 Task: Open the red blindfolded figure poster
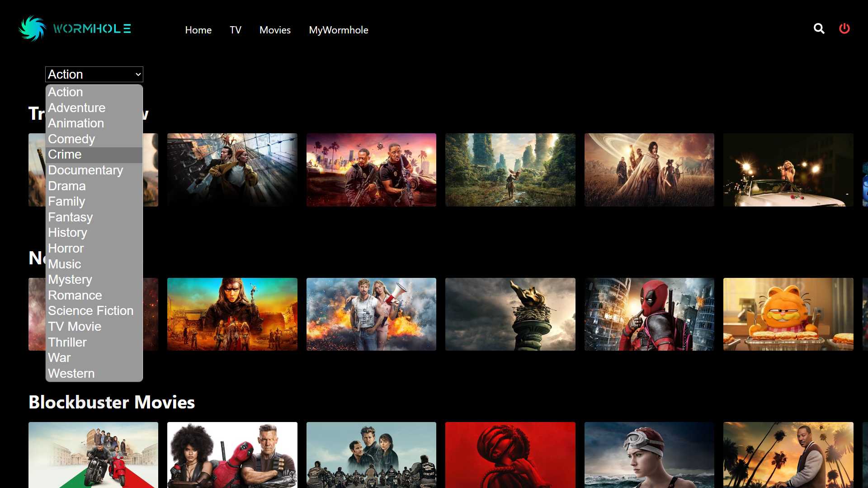coord(510,455)
